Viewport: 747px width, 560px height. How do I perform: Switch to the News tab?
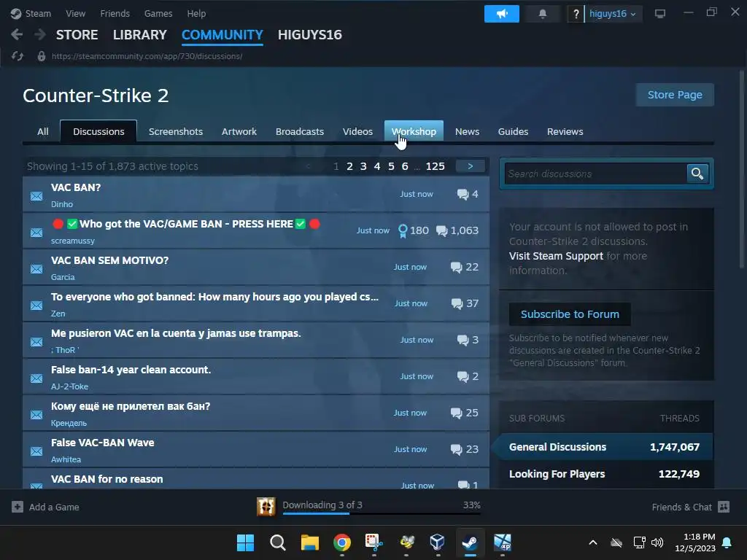pyautogui.click(x=467, y=131)
